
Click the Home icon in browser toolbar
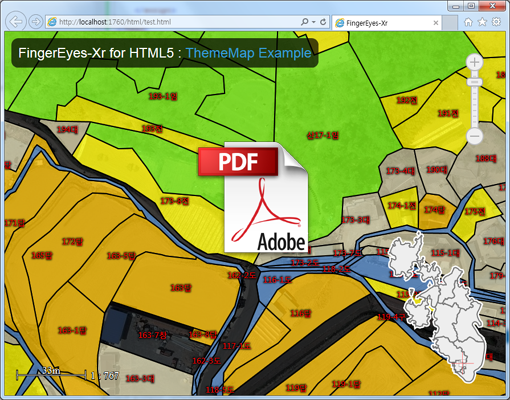(468, 22)
